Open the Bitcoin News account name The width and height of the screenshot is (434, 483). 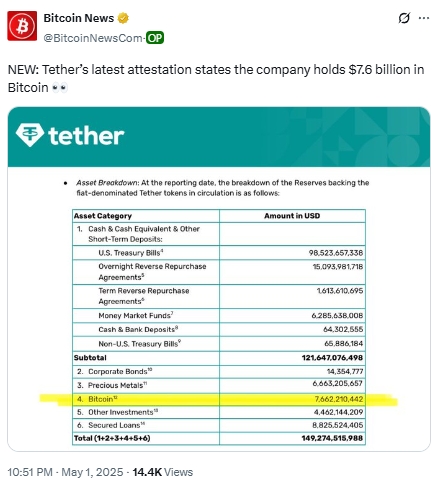point(79,18)
